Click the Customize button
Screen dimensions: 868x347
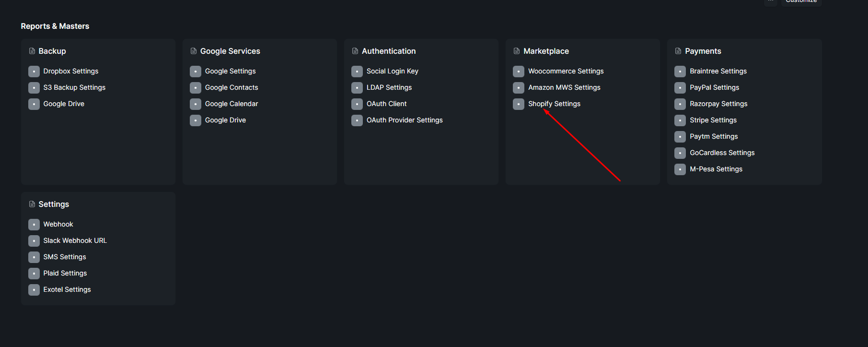801,1
